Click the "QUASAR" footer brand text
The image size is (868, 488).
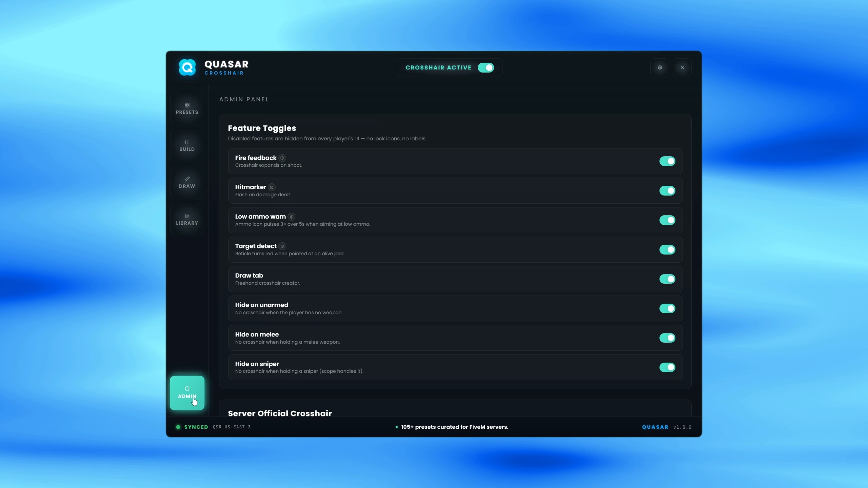655,427
